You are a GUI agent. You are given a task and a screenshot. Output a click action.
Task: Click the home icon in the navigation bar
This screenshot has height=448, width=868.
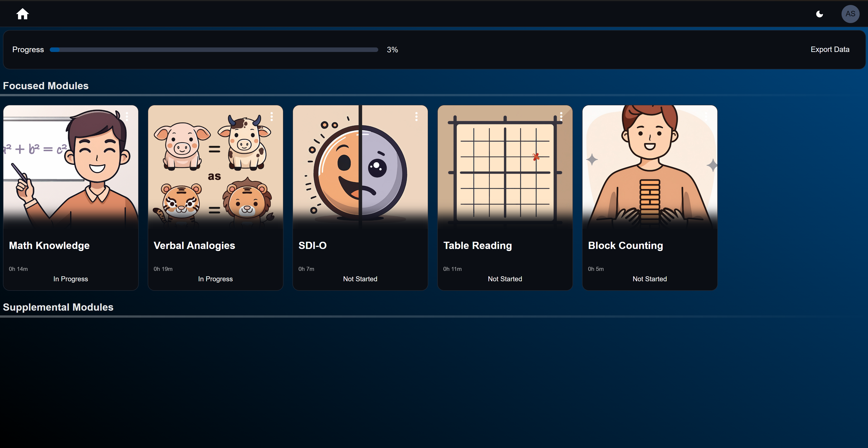pos(22,14)
